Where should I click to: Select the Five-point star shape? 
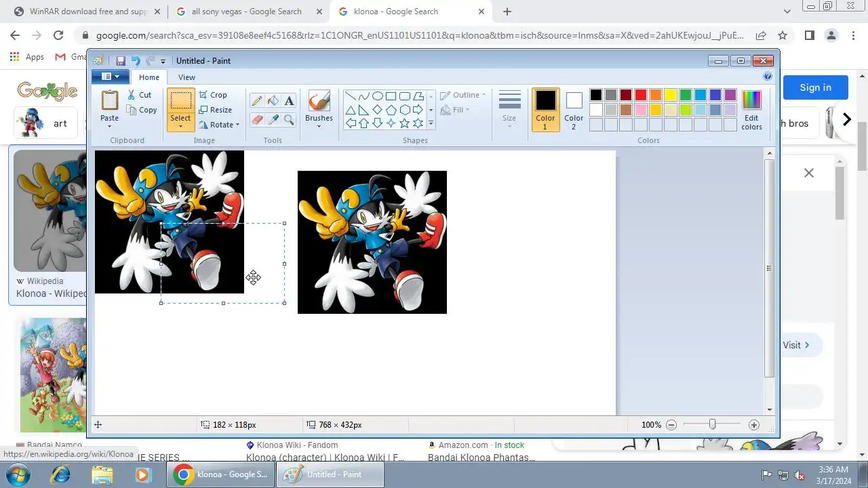[404, 123]
